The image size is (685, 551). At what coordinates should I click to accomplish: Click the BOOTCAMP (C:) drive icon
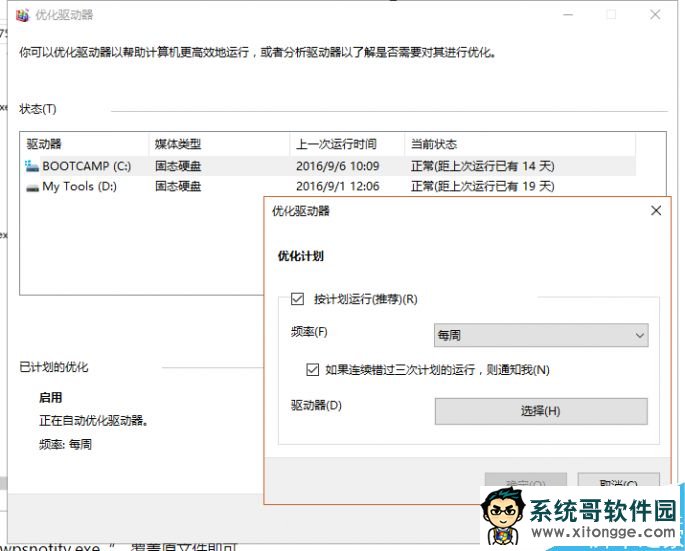[33, 166]
